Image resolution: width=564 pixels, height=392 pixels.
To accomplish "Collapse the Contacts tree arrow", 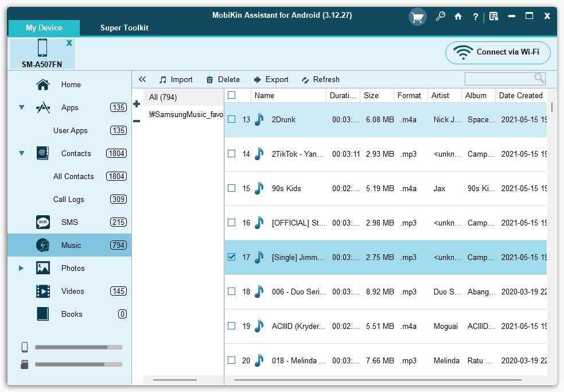I will tap(22, 153).
